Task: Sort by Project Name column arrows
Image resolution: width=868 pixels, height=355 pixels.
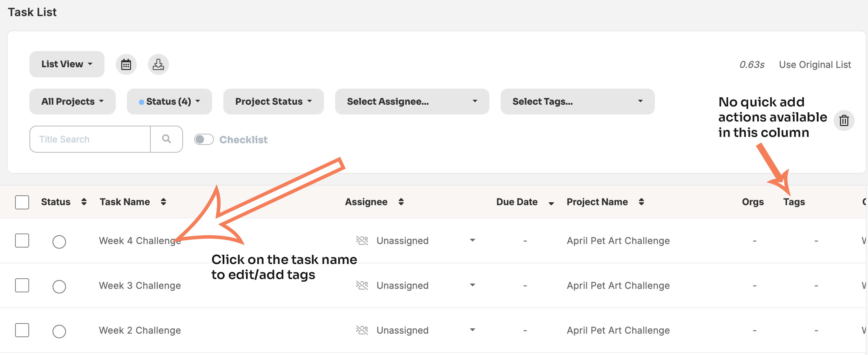Action: click(x=641, y=202)
